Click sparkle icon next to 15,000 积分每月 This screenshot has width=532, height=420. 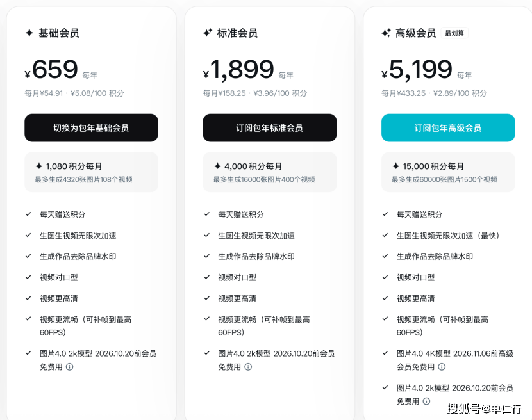[x=395, y=166]
